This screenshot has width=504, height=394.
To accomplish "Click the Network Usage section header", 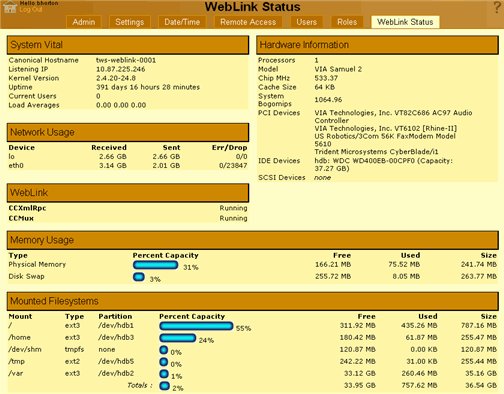I will pyautogui.click(x=128, y=132).
